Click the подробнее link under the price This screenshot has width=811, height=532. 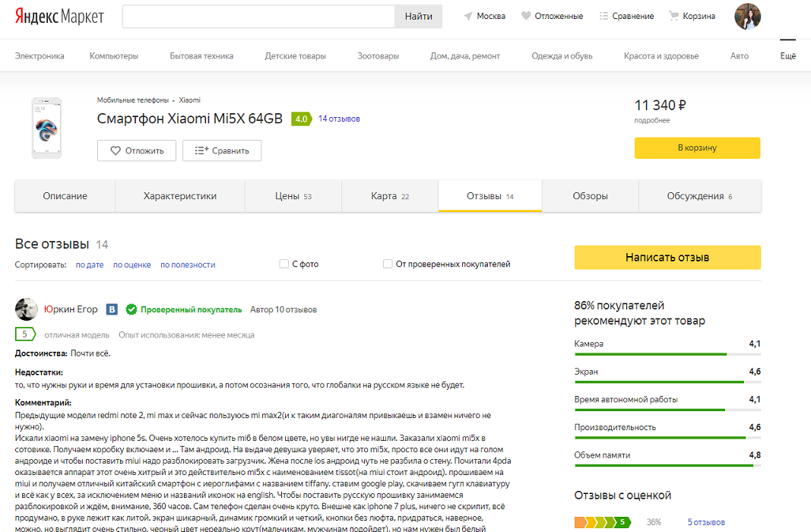tap(651, 121)
